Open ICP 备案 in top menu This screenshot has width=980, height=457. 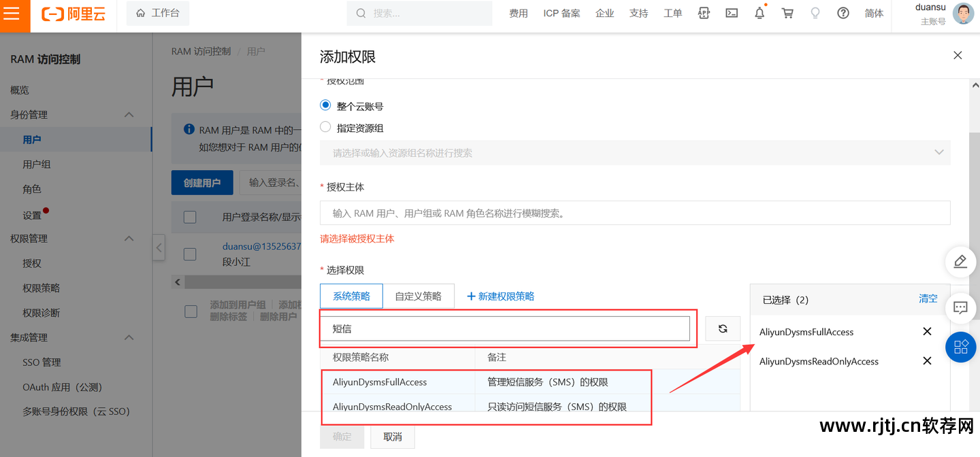(561, 13)
